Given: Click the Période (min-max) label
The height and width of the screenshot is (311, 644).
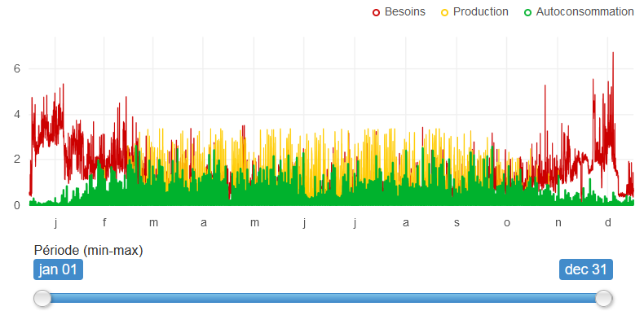Looking at the screenshot, I should click(89, 251).
